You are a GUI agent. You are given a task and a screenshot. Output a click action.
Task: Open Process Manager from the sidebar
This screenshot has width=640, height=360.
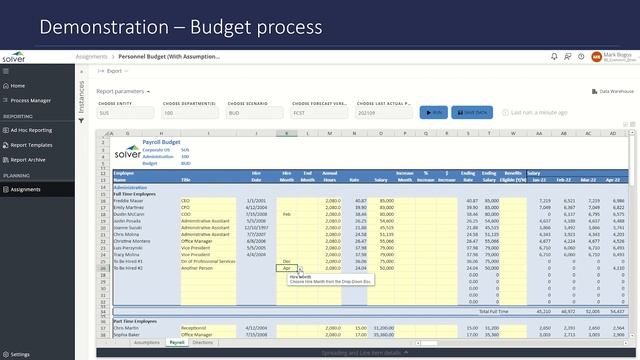point(27,100)
